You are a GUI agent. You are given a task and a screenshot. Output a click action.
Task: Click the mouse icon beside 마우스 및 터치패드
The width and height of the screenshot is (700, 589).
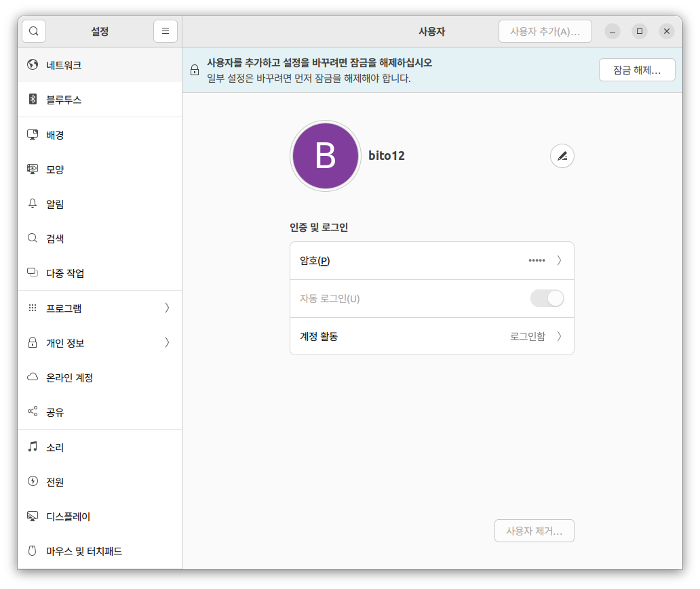(33, 550)
